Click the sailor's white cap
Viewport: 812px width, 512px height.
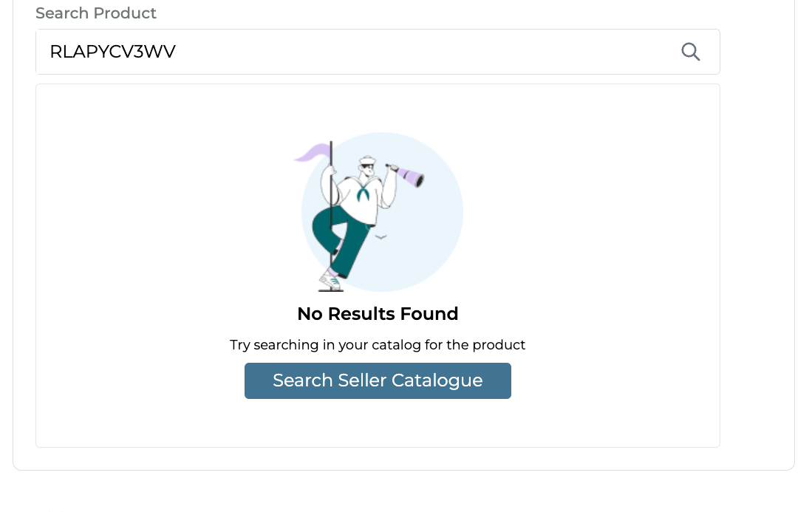coord(367,160)
